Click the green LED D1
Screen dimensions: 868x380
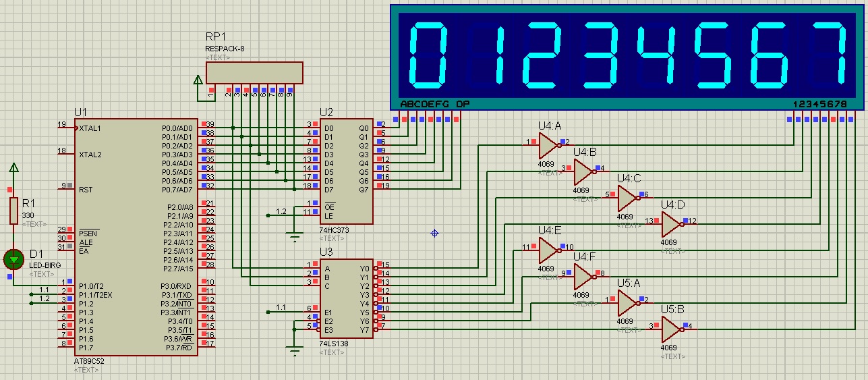[13, 259]
